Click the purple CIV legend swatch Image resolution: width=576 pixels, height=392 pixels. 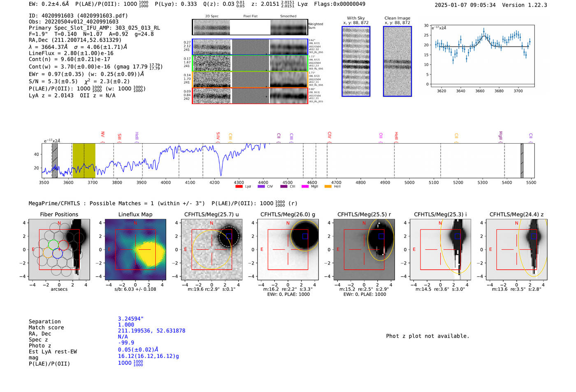click(261, 187)
